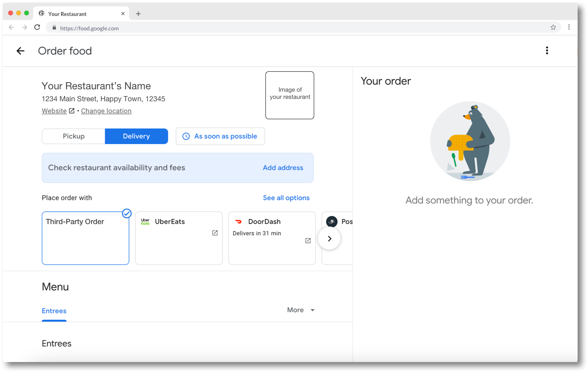Bookmark this page with the star icon
This screenshot has height=372, width=588.
(553, 28)
